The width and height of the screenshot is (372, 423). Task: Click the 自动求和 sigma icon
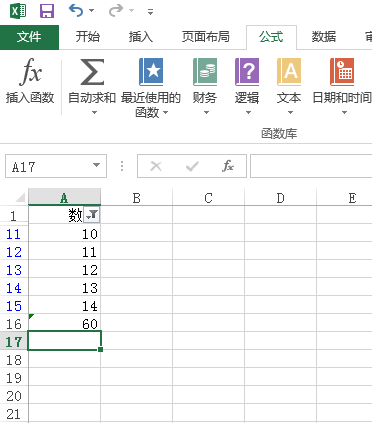coord(92,72)
